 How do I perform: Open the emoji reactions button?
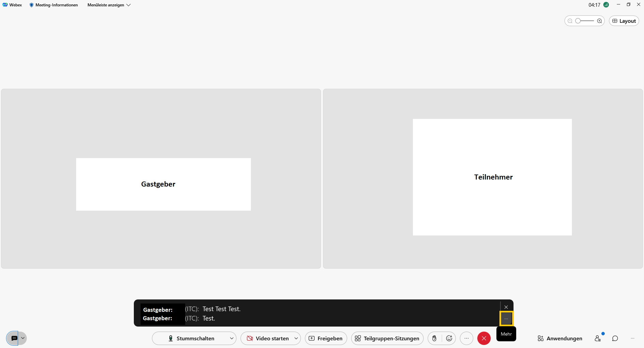pos(449,338)
